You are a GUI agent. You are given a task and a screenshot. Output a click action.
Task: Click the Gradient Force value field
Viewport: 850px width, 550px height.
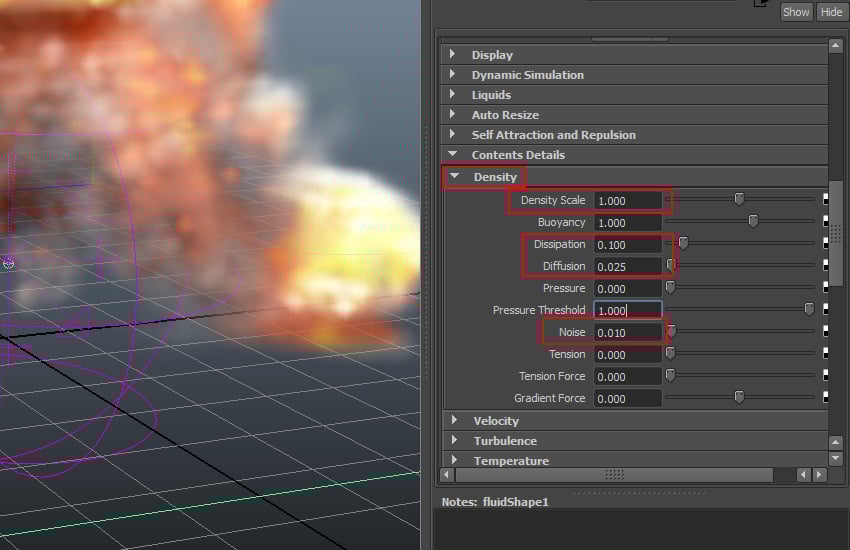click(x=627, y=399)
